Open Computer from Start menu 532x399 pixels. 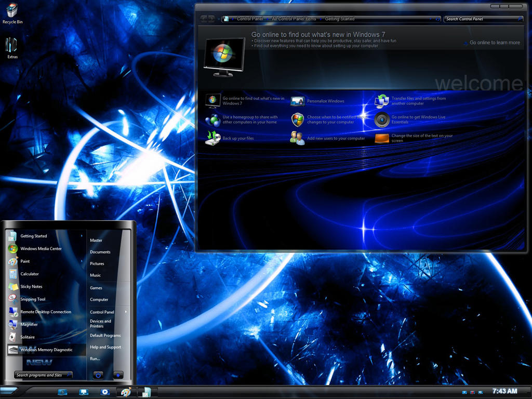click(x=99, y=300)
